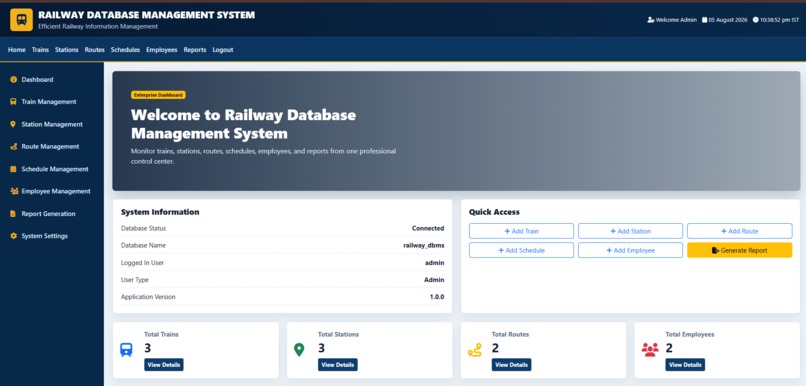Click the Dashboard sidebar icon
The image size is (806, 386).
[x=13, y=80]
